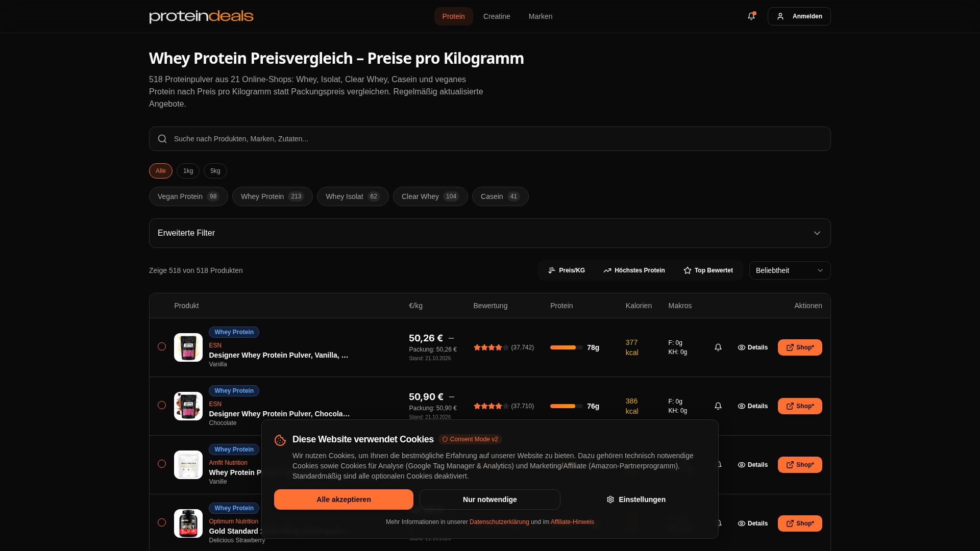Open Gold Standard Whey product image

point(188,523)
